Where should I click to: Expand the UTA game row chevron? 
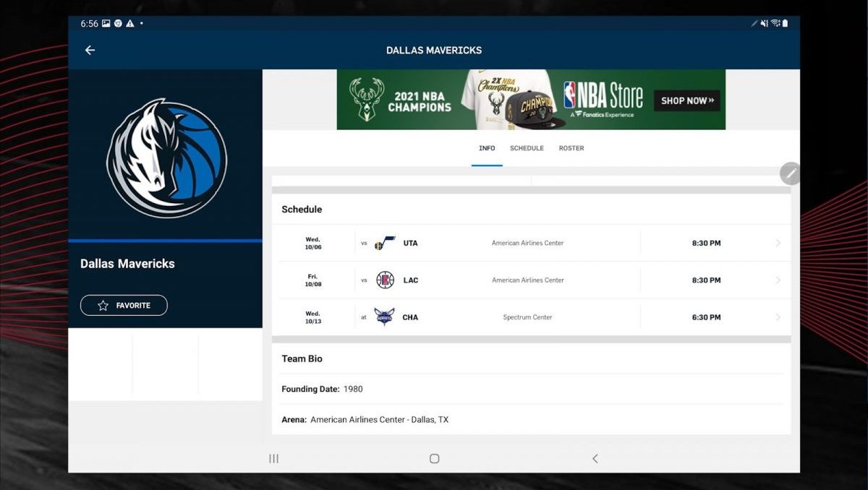click(778, 243)
